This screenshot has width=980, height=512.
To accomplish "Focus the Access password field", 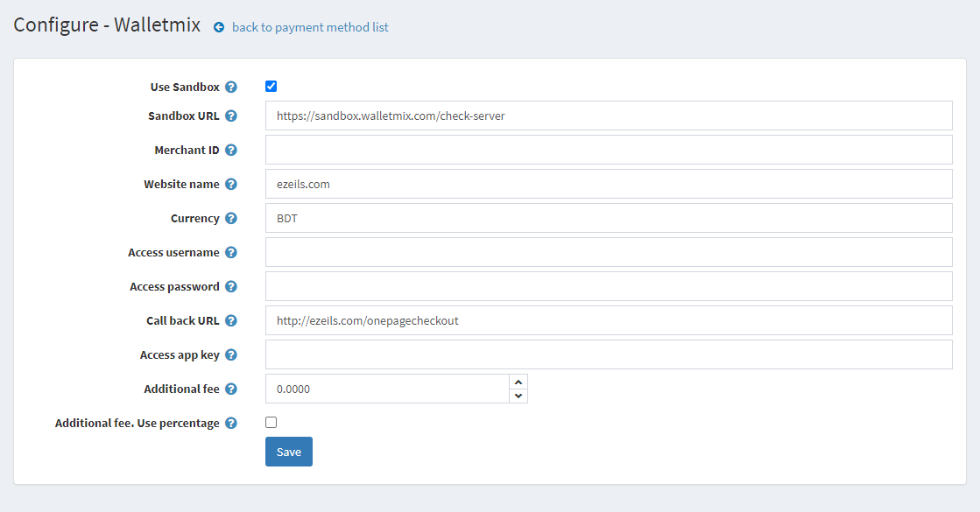I will 609,286.
